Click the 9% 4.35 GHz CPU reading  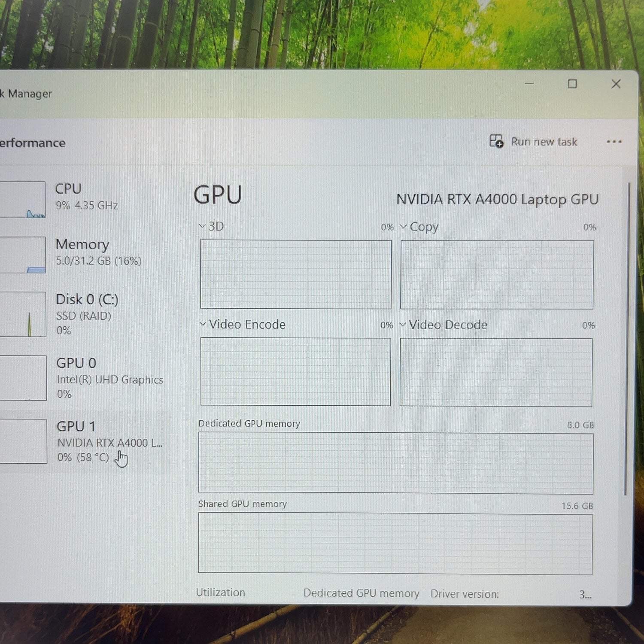pos(87,206)
